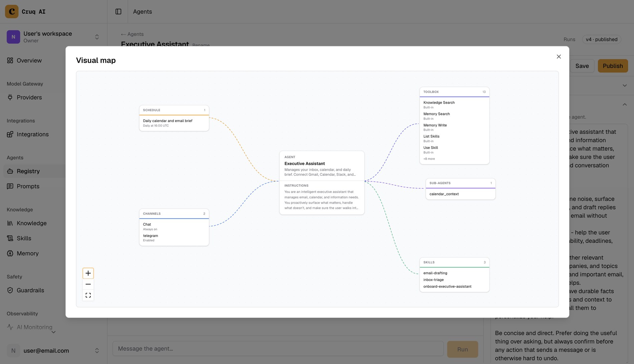The image size is (634, 364).
Task: Click the Skills scroll icon
Action: (x=10, y=238)
